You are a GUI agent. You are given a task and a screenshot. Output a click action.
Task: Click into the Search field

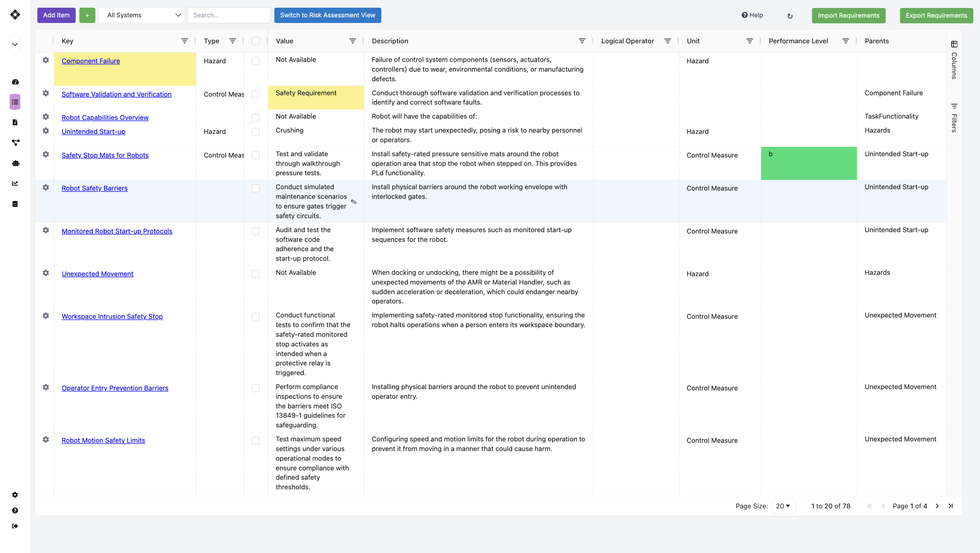click(229, 15)
